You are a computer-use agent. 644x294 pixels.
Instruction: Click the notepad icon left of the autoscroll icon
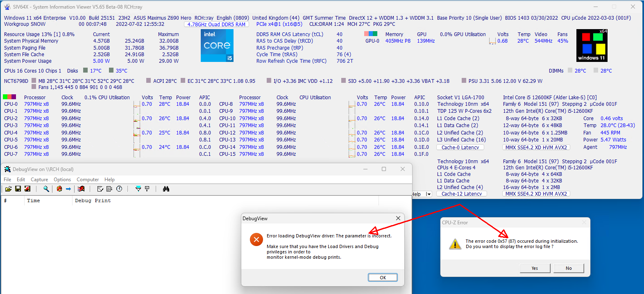coord(100,189)
